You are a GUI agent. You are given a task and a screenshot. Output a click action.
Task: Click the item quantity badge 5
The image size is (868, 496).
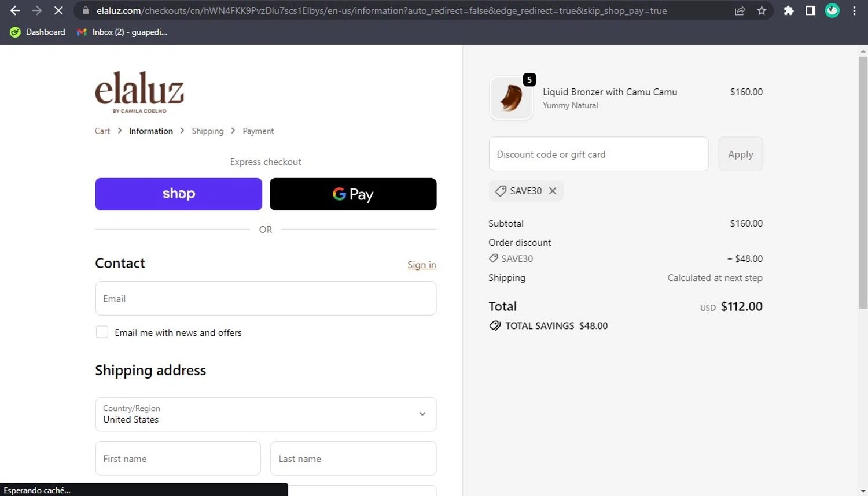529,80
